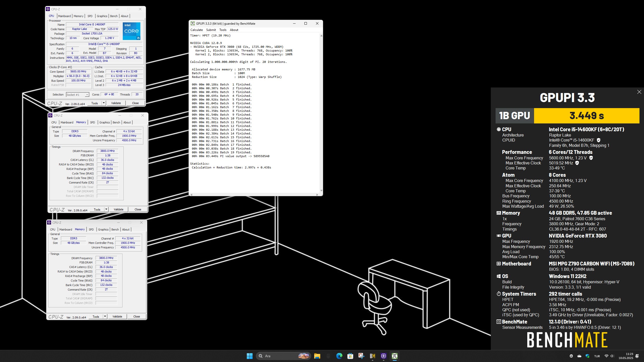Open Submit menu in GPUPI
644x362 pixels.
pos(211,30)
